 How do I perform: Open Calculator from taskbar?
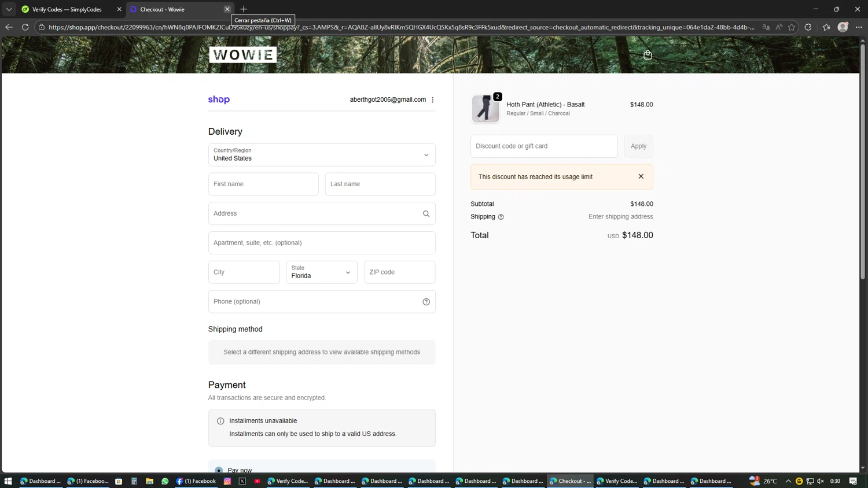(134, 481)
